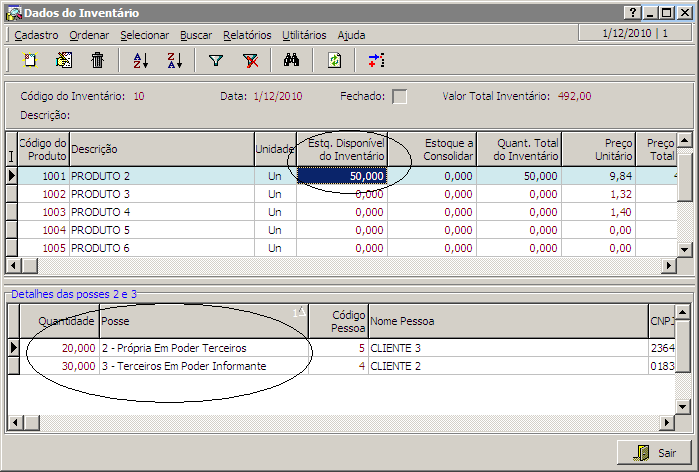Screen dimensions: 699x472
Task: Click product code 1002 cell
Action: coord(44,194)
